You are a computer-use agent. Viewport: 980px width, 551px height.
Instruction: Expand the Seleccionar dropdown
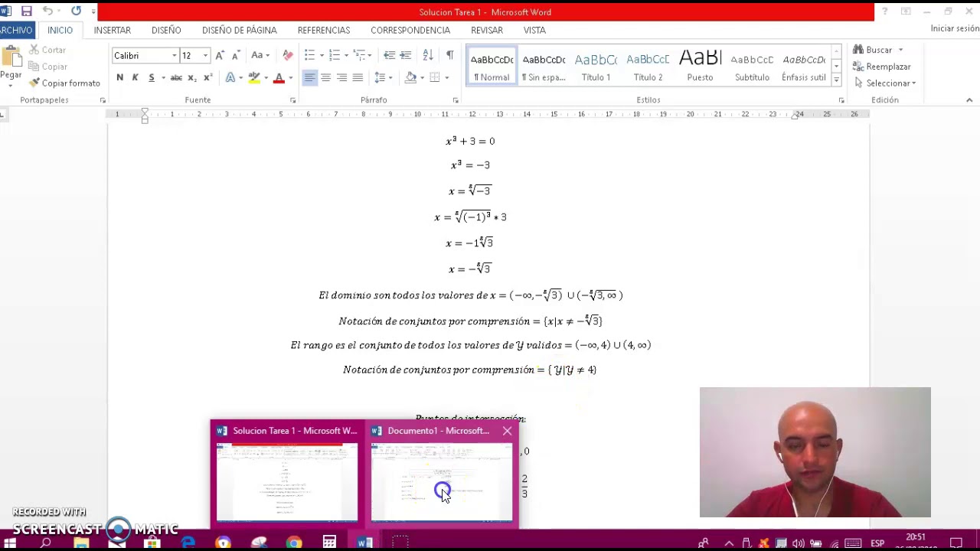(913, 83)
